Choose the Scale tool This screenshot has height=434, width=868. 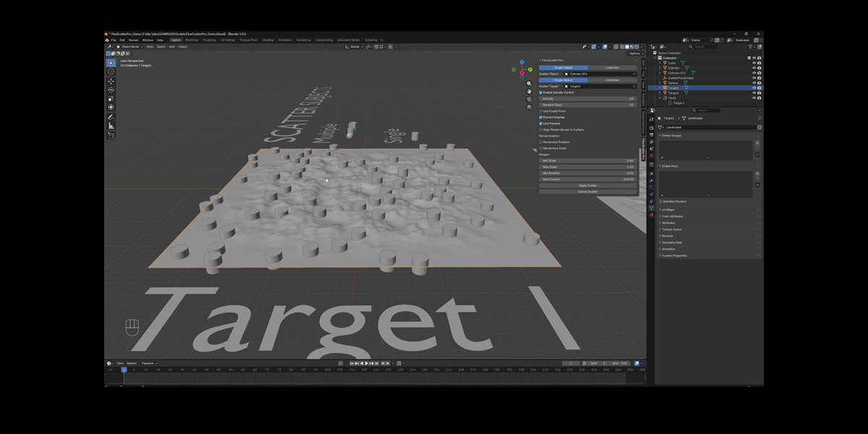coord(111,98)
